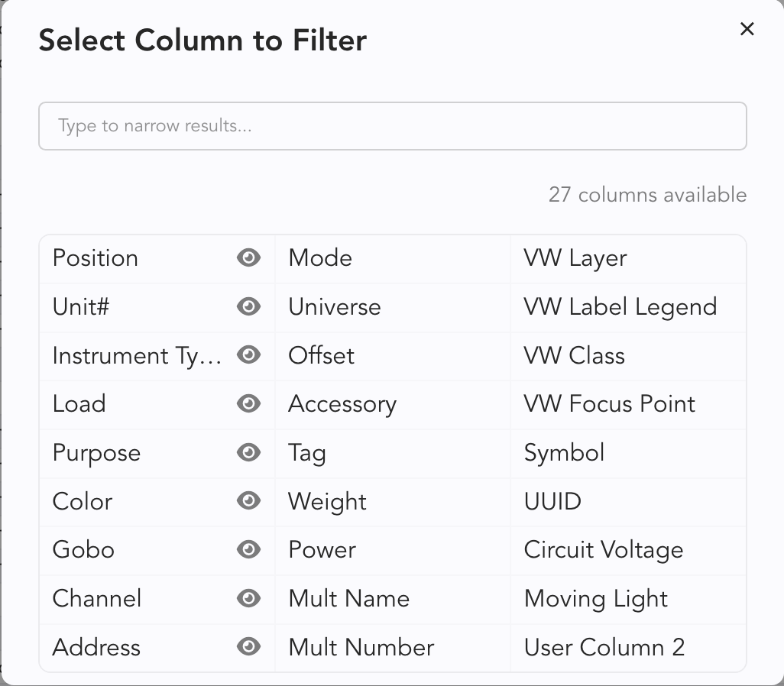Close the Select Column to Filter dialog

747,29
